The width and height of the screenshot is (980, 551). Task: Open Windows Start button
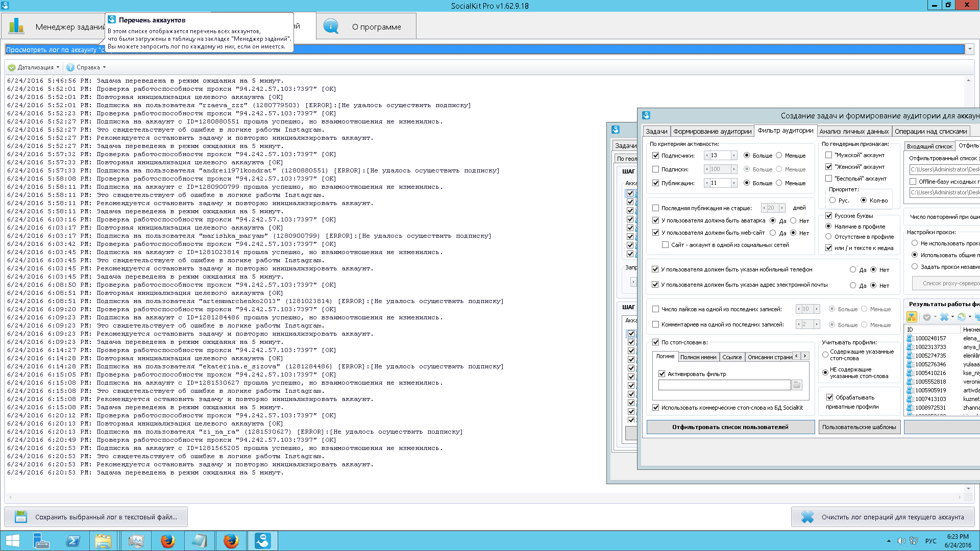(12, 541)
